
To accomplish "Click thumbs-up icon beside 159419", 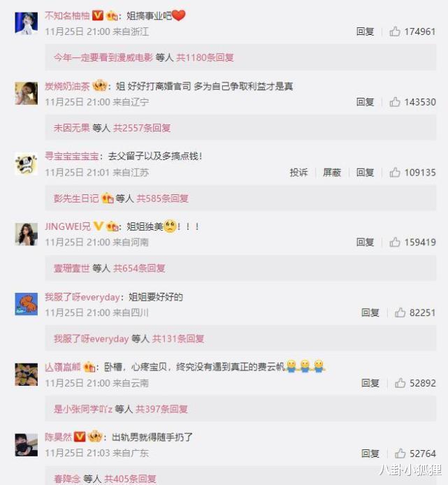I will (395, 242).
